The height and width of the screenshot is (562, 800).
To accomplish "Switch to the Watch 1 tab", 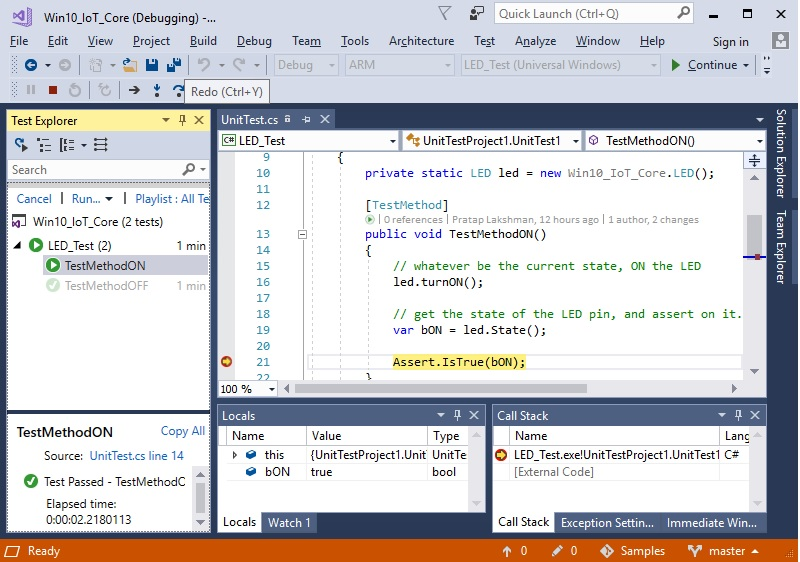I will point(288,522).
